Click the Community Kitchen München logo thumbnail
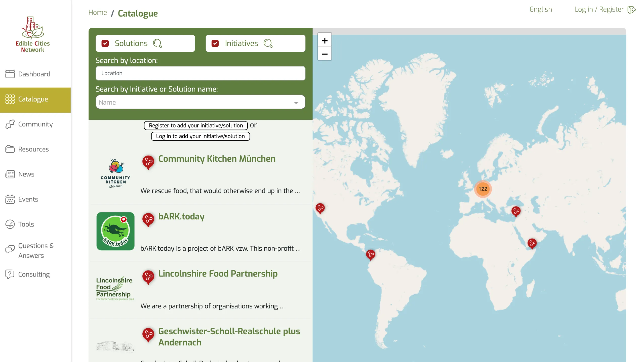This screenshot has width=644, height=362. pos(115,173)
